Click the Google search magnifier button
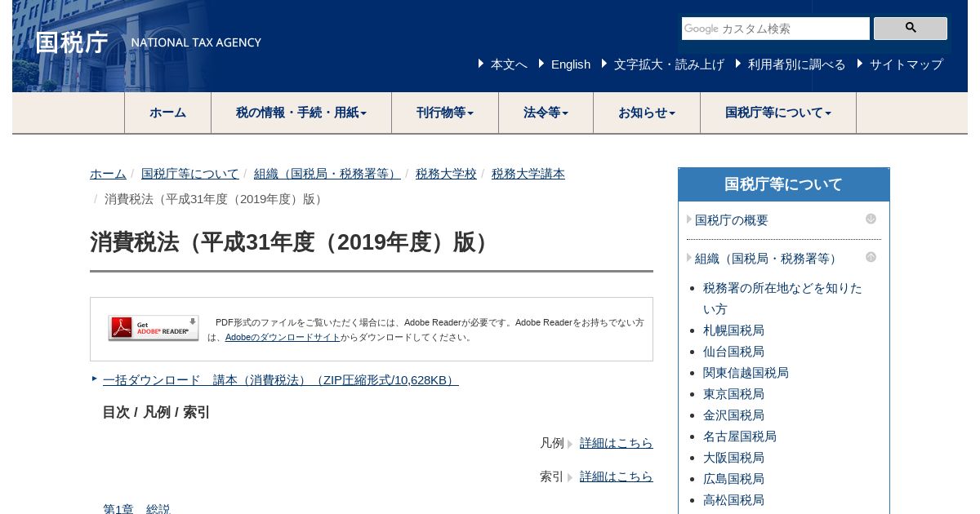Viewport: 980px width, 514px height. (911, 29)
